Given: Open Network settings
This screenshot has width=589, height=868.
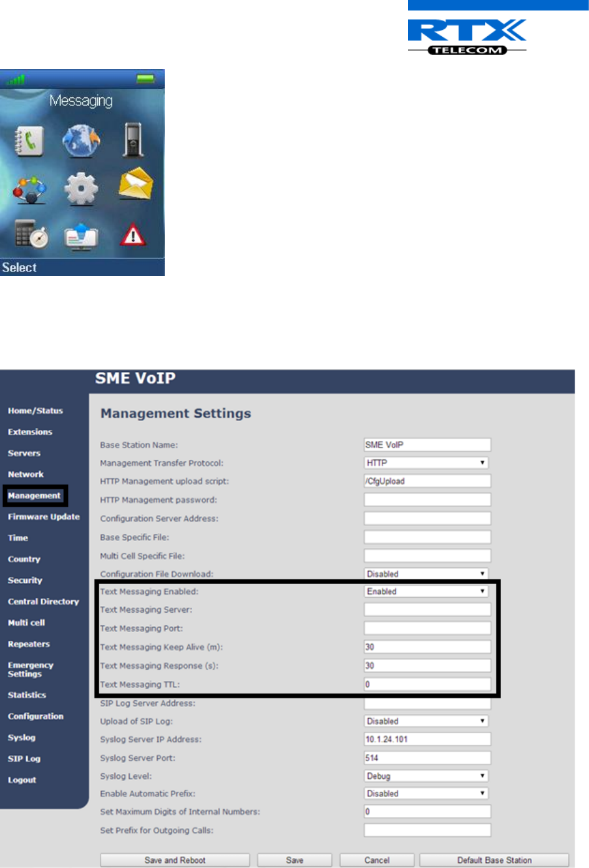Looking at the screenshot, I should (26, 474).
